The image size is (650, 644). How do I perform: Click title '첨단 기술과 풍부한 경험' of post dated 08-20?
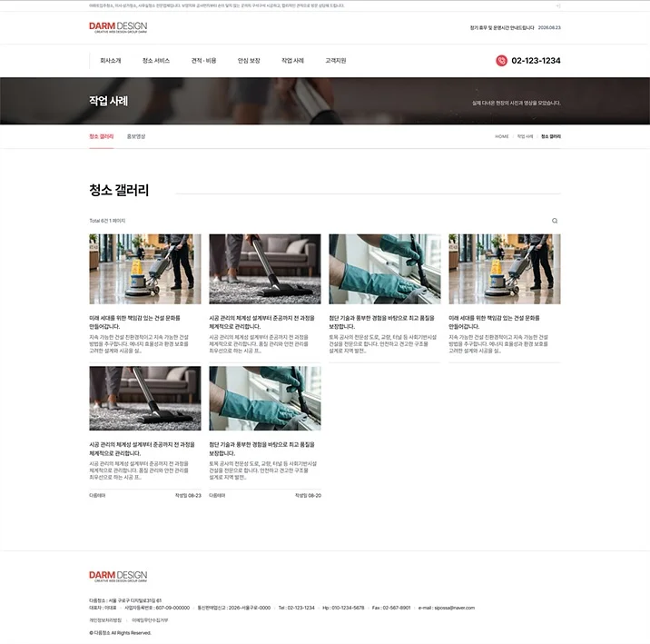[x=261, y=449]
